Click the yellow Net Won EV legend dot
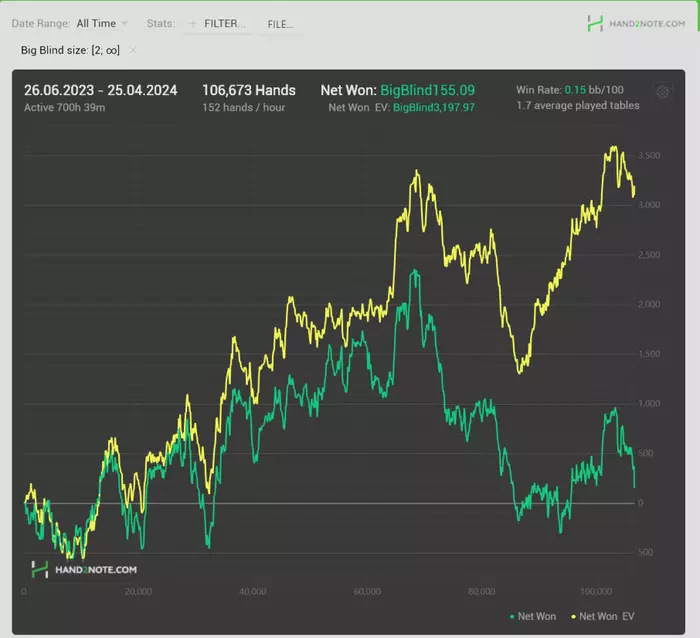The width and height of the screenshot is (700, 638). pyautogui.click(x=573, y=617)
